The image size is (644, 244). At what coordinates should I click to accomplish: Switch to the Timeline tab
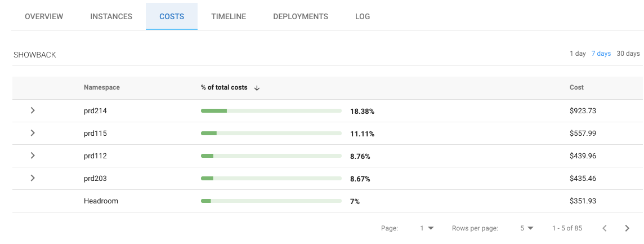(x=229, y=16)
